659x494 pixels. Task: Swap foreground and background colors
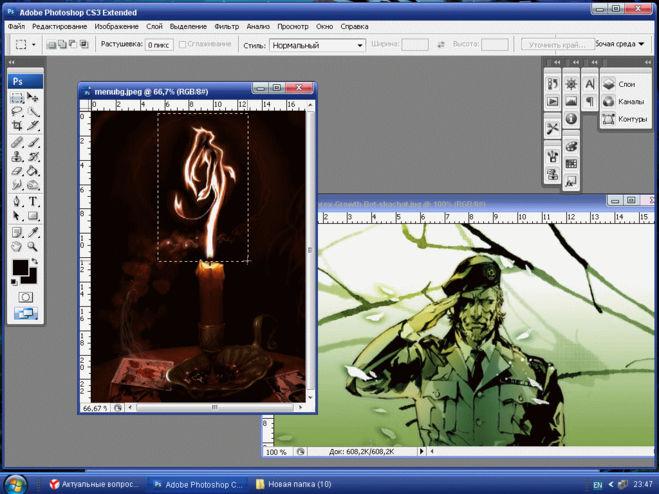[34, 262]
